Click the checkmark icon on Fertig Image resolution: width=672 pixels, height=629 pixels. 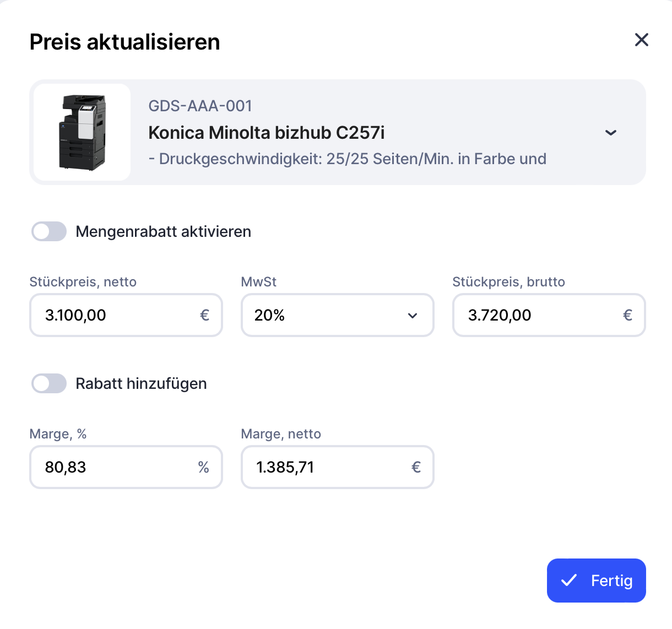(568, 581)
